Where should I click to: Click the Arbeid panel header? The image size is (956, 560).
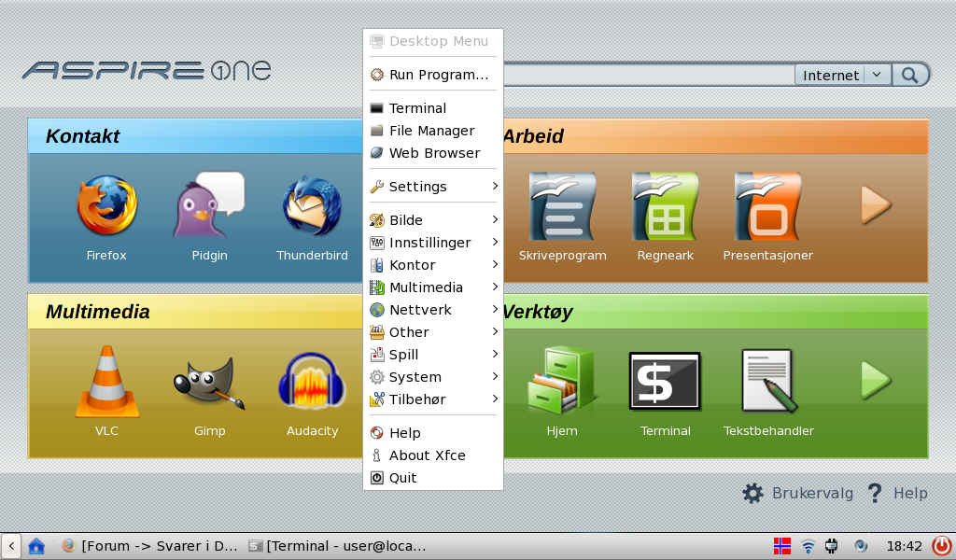pos(715,136)
